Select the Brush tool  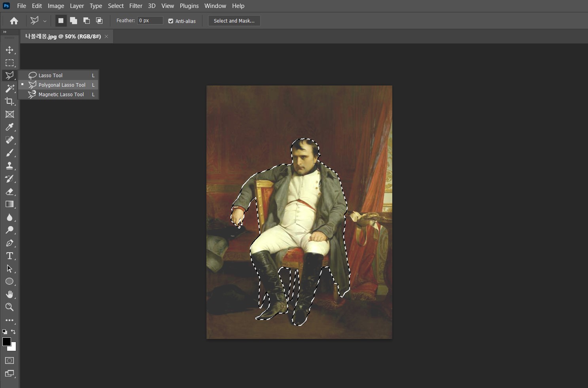(9, 153)
